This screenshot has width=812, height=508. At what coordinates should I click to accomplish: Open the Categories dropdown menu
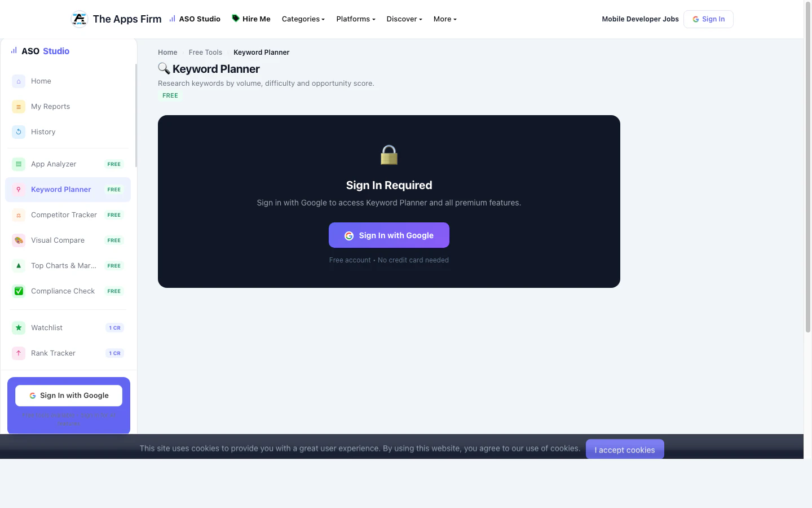(303, 19)
